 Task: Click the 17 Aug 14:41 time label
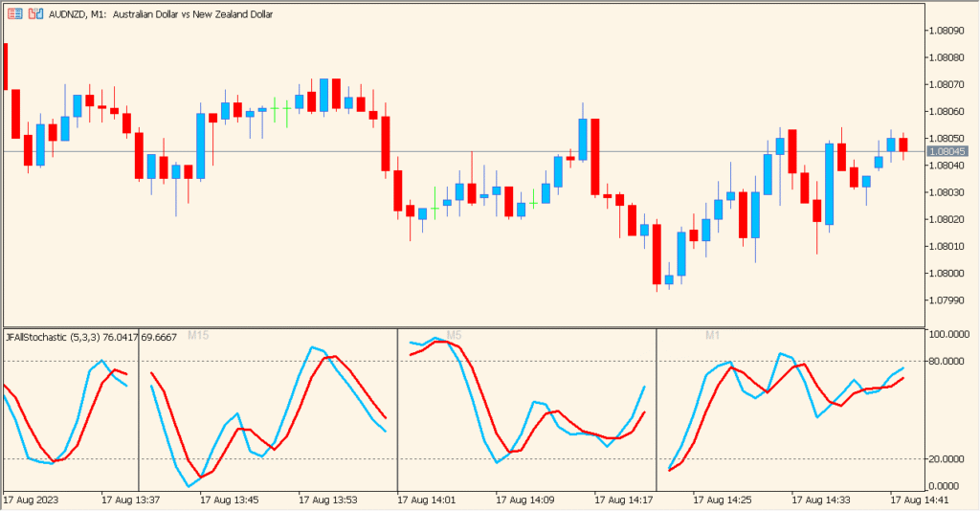pos(920,500)
